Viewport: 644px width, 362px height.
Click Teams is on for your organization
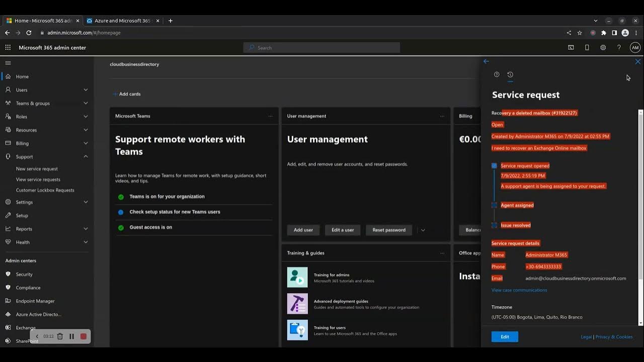click(x=167, y=197)
